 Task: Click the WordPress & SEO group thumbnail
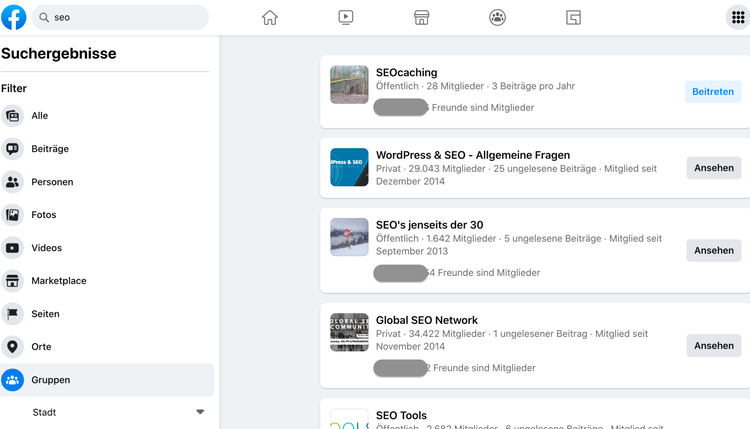point(349,167)
